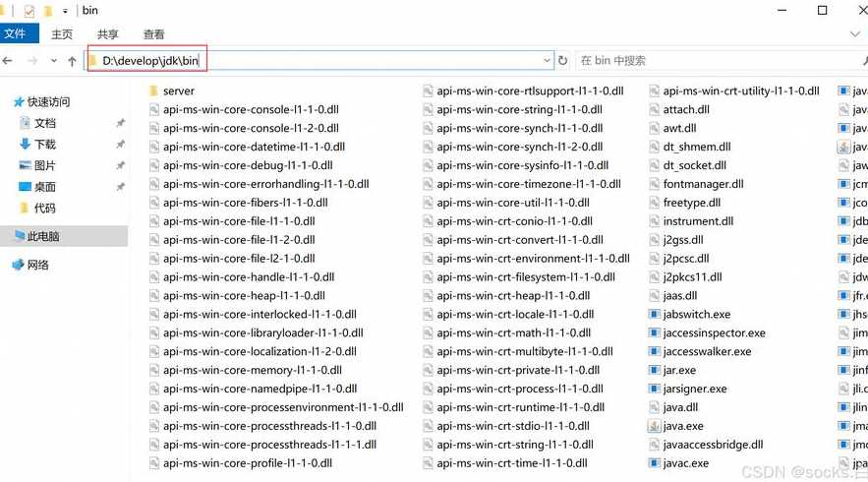Go up one folder level

[x=72, y=61]
